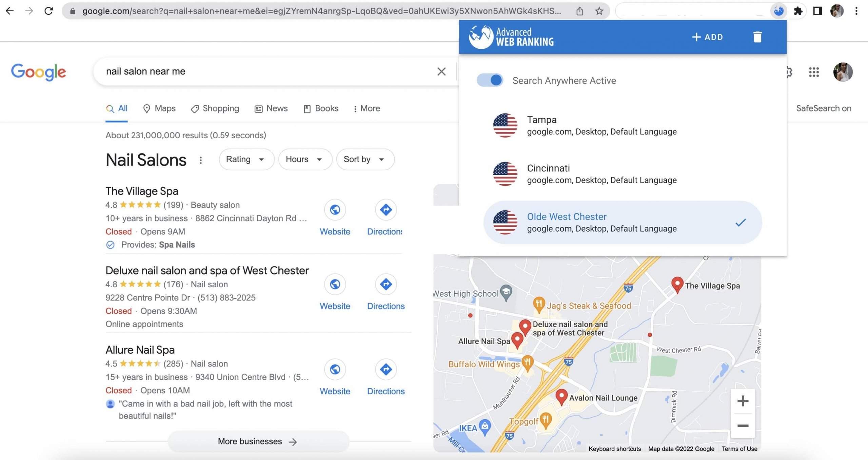Screen dimensions: 868x460
Task: Reload the page
Action: [48, 11]
